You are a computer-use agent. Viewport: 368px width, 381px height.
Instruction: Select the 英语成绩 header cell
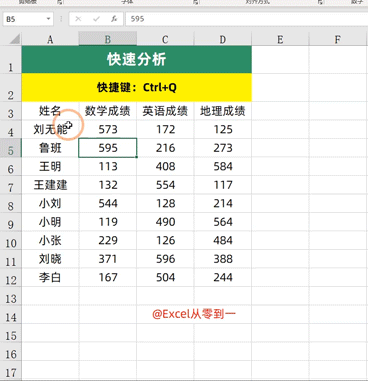(x=165, y=111)
